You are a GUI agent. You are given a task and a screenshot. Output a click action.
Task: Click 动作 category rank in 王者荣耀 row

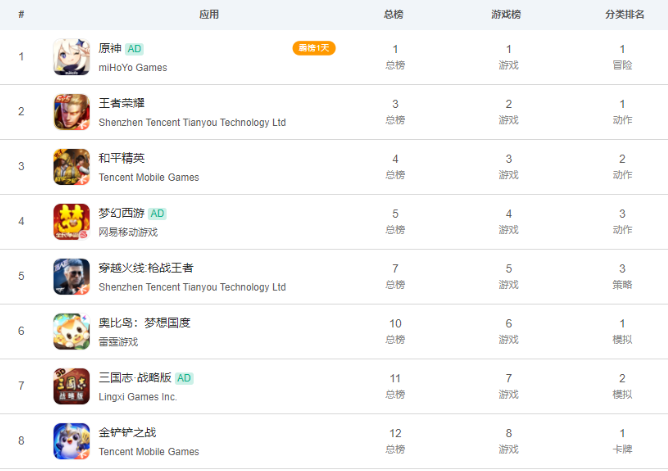622,120
